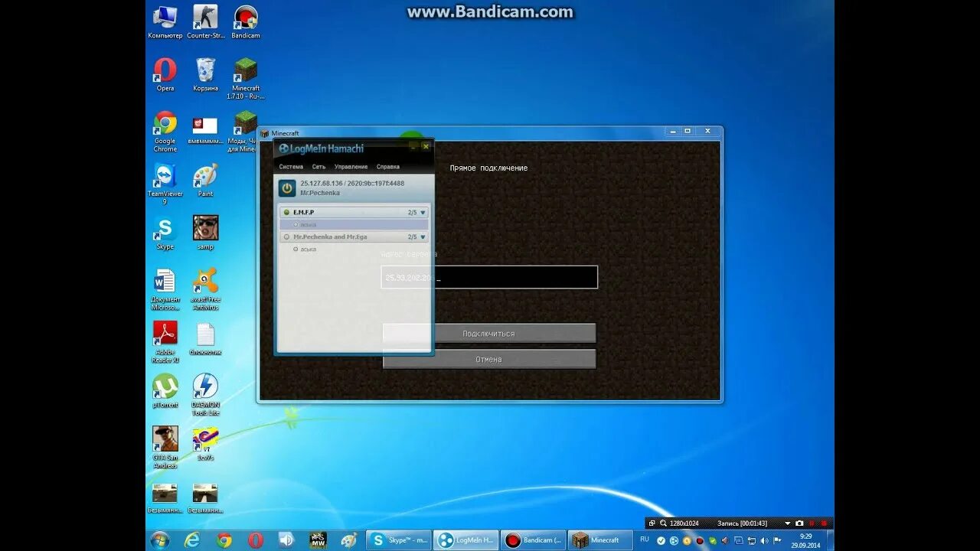Open the Корзина recycle bin icon
This screenshot has width=980, height=551.
click(x=205, y=75)
